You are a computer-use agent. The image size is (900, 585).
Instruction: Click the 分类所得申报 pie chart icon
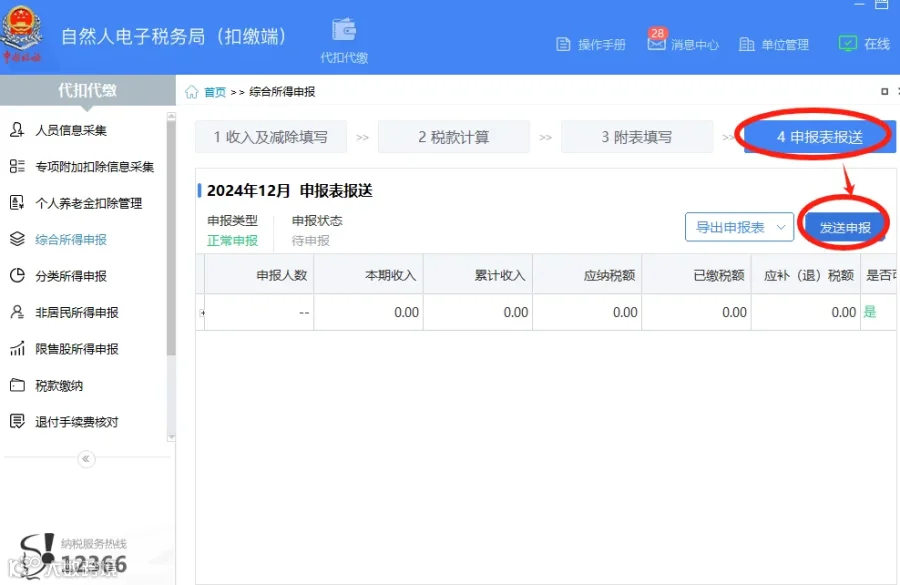click(17, 276)
